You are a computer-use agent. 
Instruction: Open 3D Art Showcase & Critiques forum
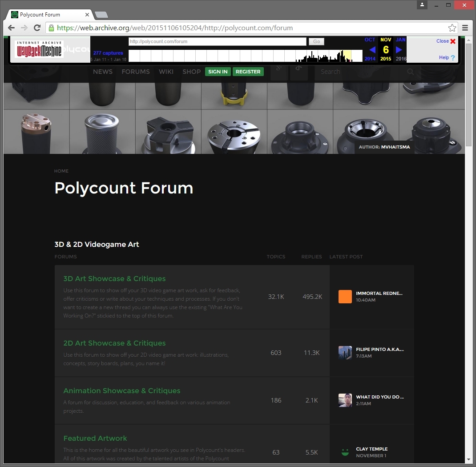click(114, 278)
